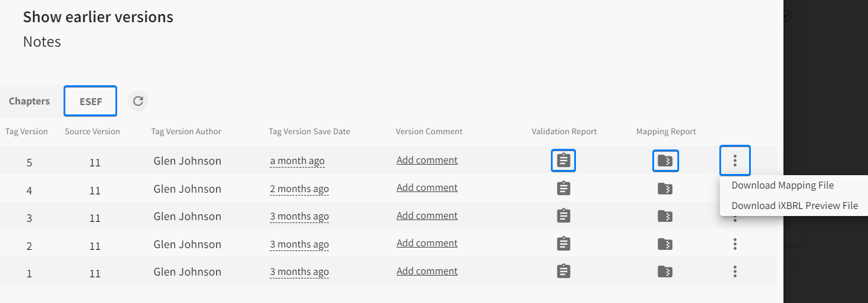Click Glen Johnson in tag version 2 row
Viewport: 868px width, 303px height.
(187, 244)
